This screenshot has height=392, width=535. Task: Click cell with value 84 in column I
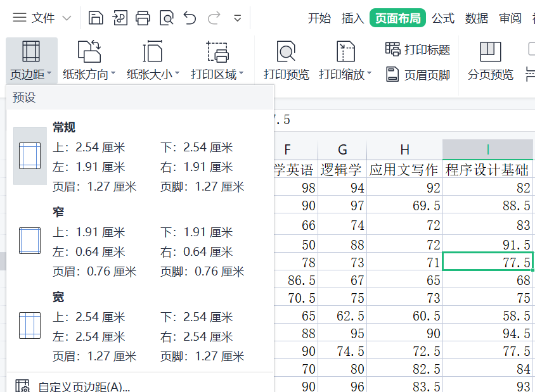(x=488, y=369)
